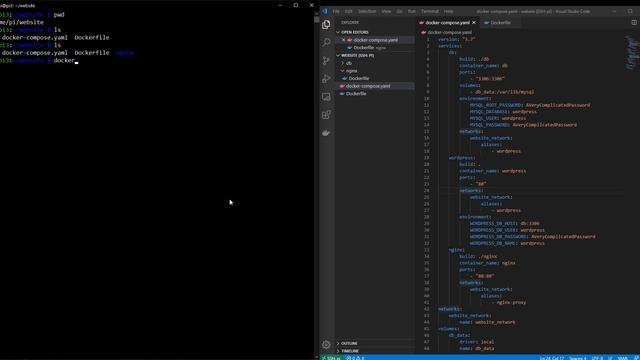Click the split editor icon

click(x=634, y=22)
